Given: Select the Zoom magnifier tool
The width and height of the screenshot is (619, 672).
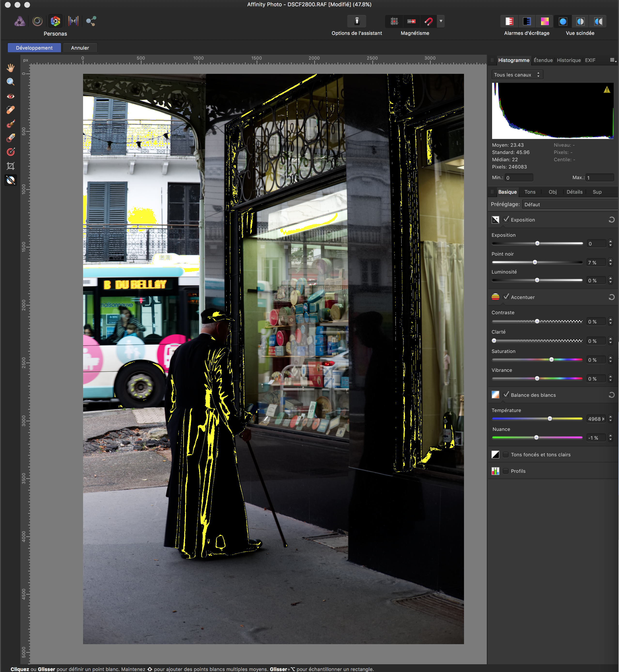Looking at the screenshot, I should tap(10, 82).
